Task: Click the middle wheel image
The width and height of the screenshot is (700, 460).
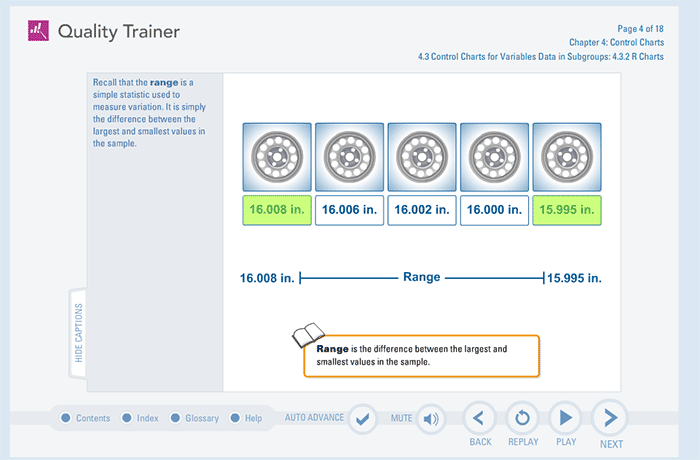Action: pos(421,157)
